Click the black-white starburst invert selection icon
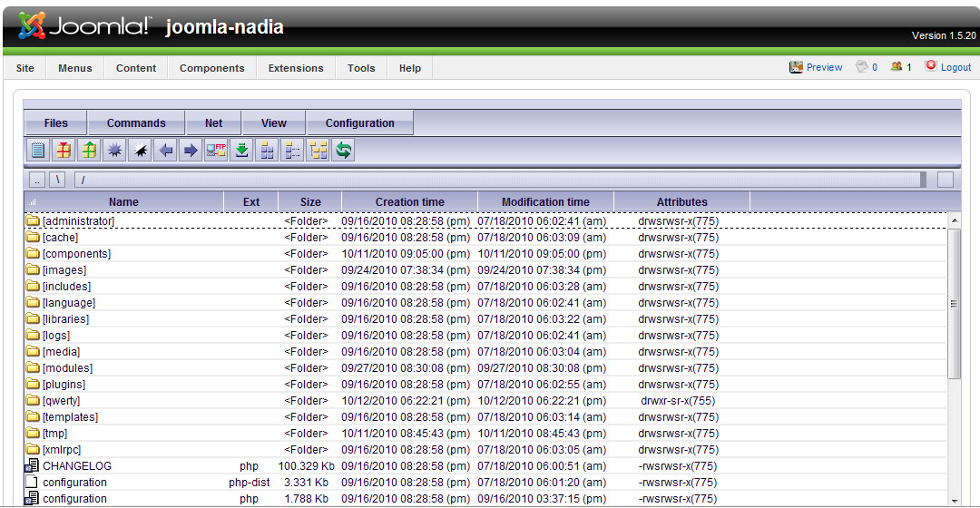The height and width of the screenshot is (508, 980). point(140,151)
